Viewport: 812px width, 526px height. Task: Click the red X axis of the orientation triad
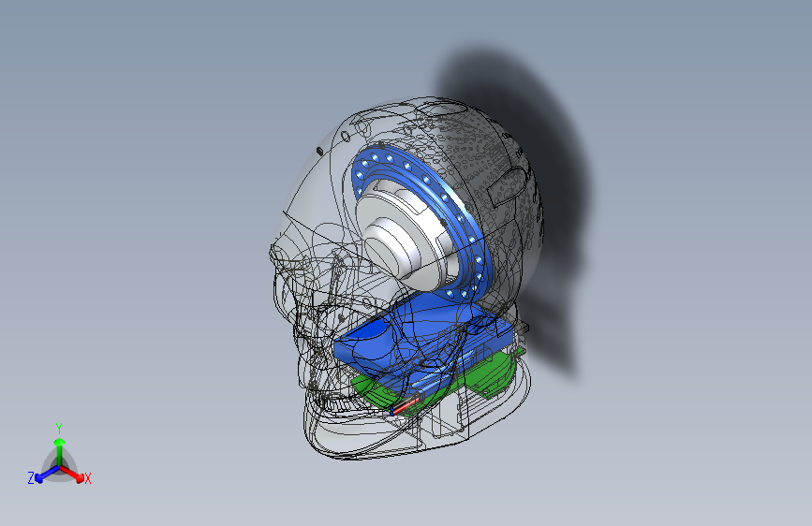[x=73, y=474]
